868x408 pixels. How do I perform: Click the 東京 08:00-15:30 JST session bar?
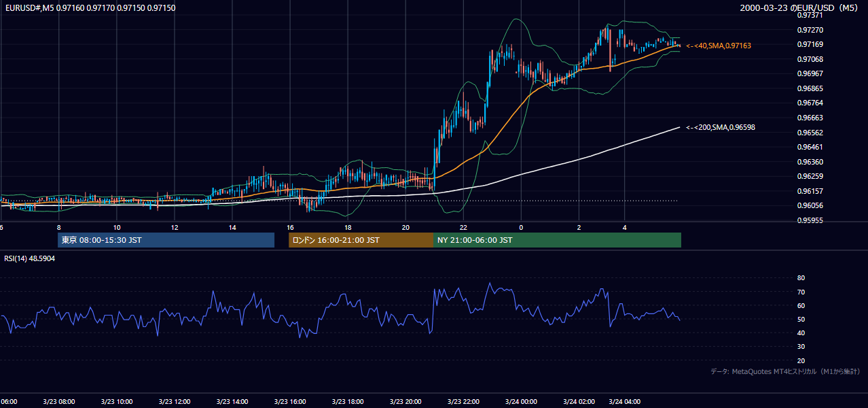[166, 240]
